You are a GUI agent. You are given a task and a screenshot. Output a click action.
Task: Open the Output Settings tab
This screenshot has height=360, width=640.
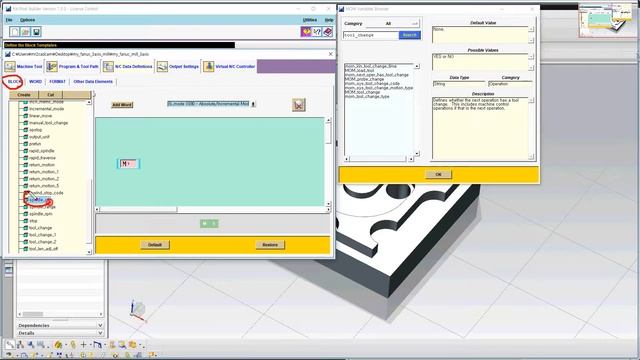(x=178, y=66)
